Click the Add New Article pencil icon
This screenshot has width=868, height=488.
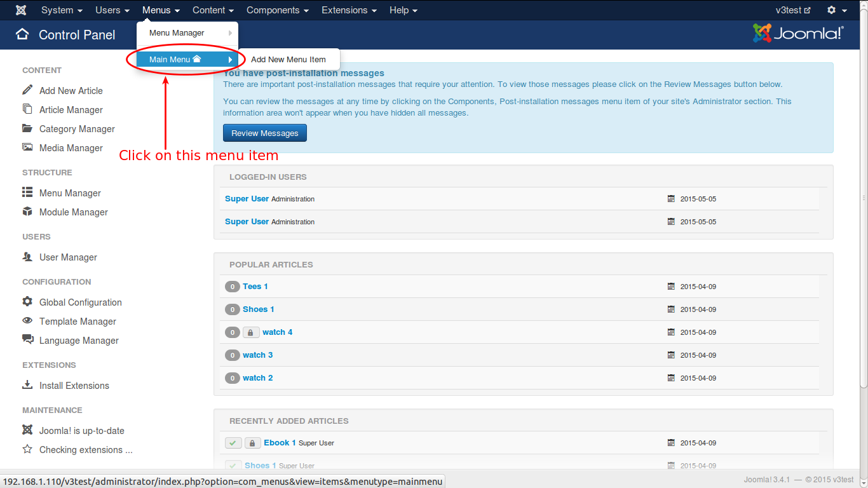tap(27, 90)
